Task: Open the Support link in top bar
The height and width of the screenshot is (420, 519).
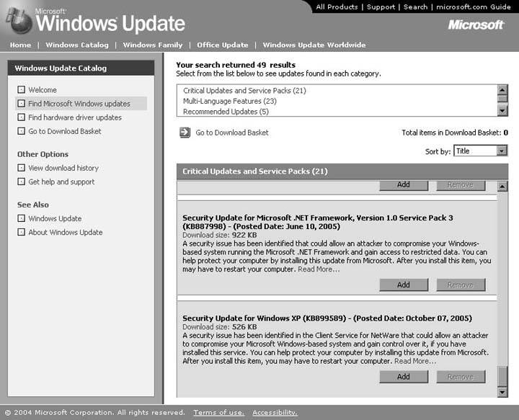Action: click(x=381, y=7)
